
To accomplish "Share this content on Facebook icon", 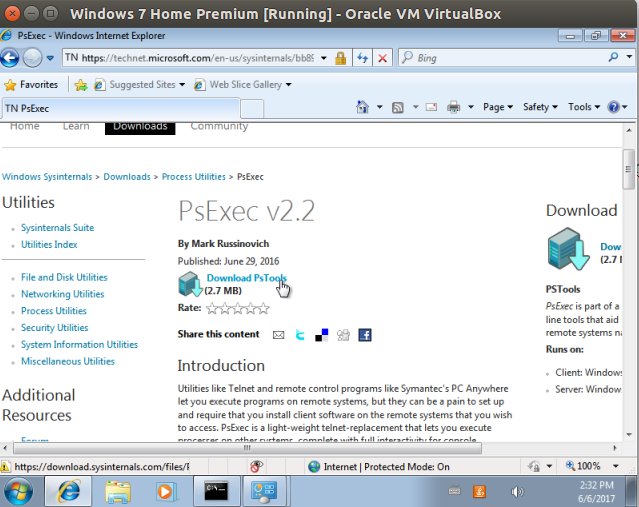I will (365, 335).
